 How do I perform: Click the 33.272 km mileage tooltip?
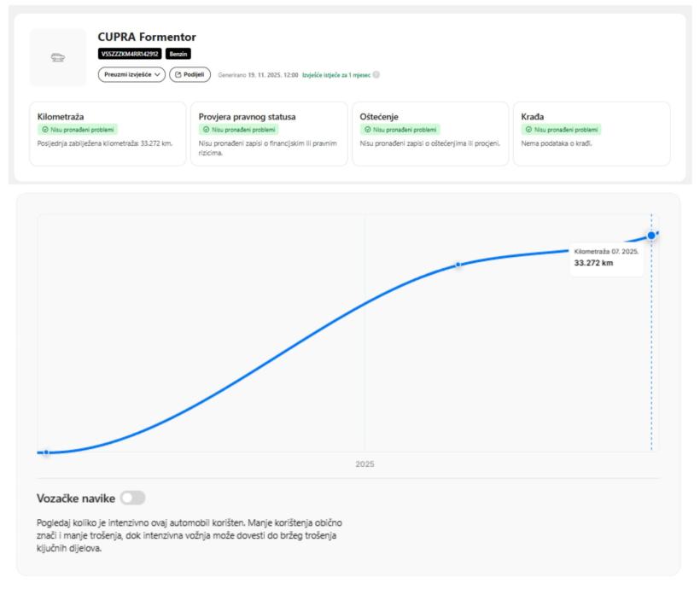[x=606, y=258]
